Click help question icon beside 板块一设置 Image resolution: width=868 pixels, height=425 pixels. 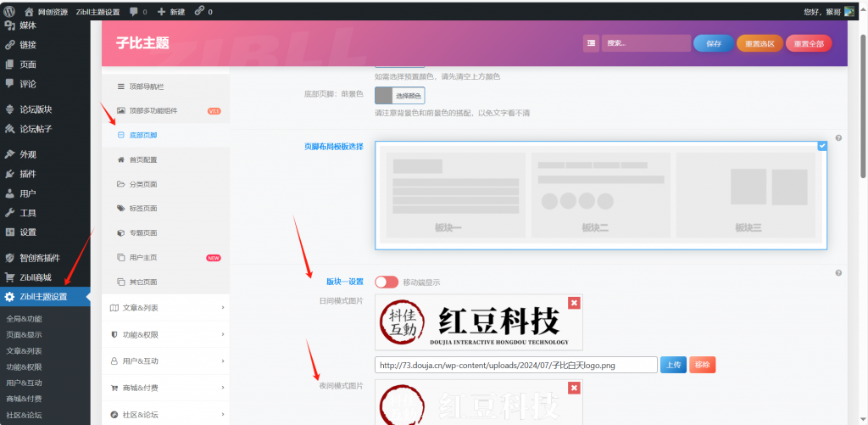(x=838, y=272)
